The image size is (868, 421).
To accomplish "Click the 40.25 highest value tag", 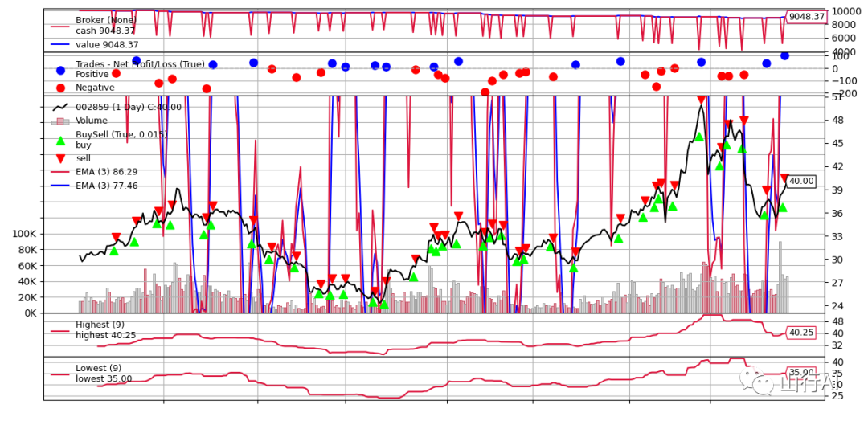I will tap(801, 333).
